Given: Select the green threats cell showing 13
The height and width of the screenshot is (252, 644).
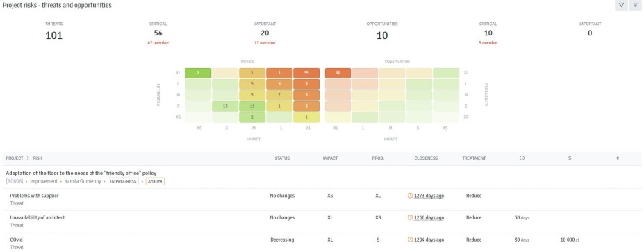Looking at the screenshot, I should 225,106.
